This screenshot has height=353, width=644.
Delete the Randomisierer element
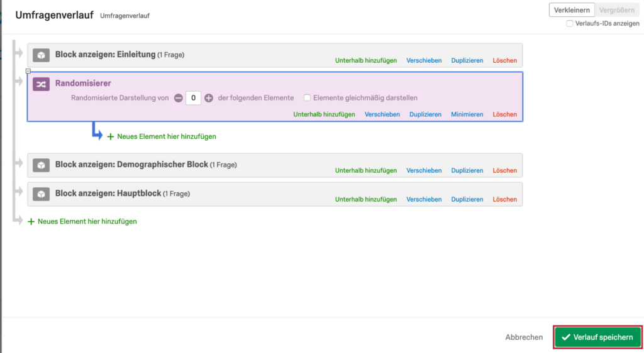(505, 114)
